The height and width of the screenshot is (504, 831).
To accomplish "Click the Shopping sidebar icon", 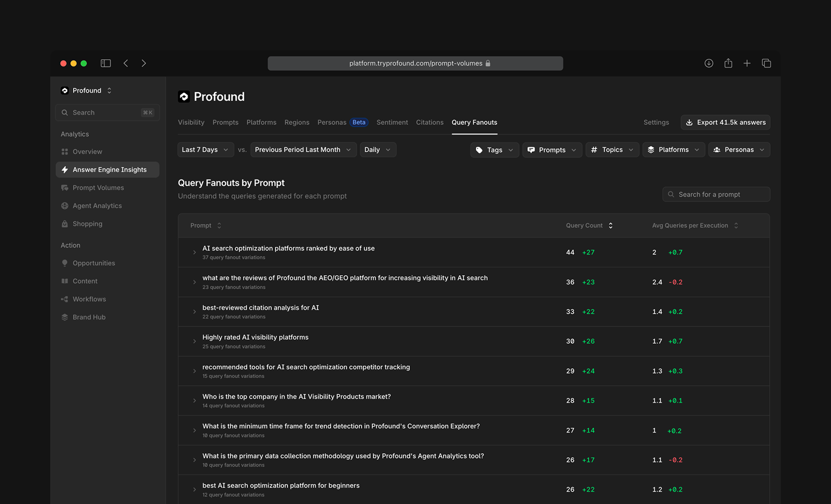I will (x=66, y=223).
